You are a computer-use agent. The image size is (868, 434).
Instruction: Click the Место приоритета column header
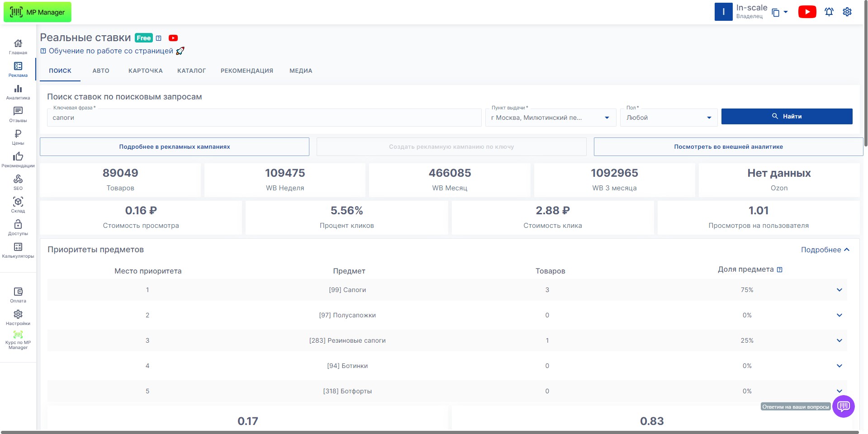click(x=148, y=271)
